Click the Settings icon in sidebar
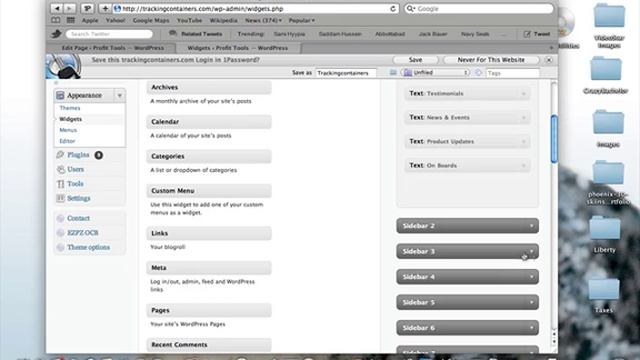Viewport: 640px width, 360px height. pos(60,198)
